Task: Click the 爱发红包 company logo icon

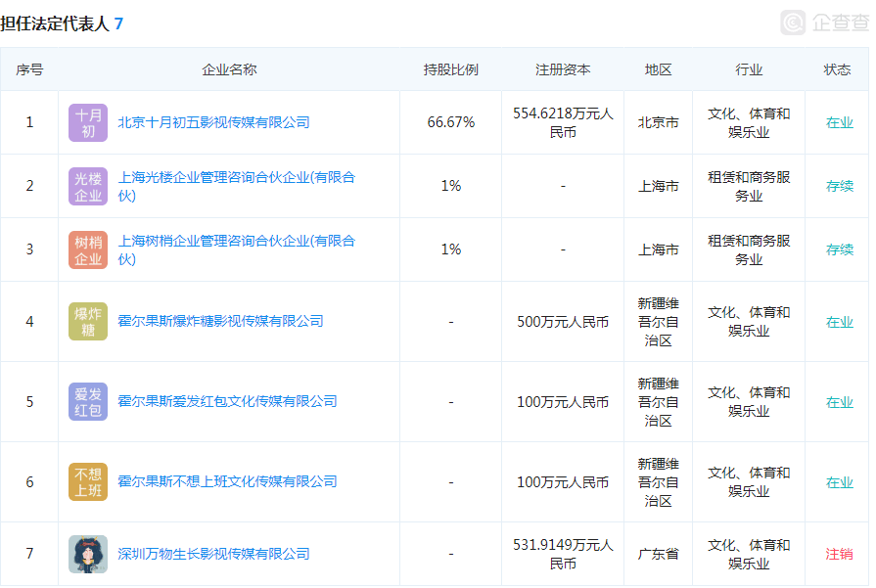Action: coord(88,402)
